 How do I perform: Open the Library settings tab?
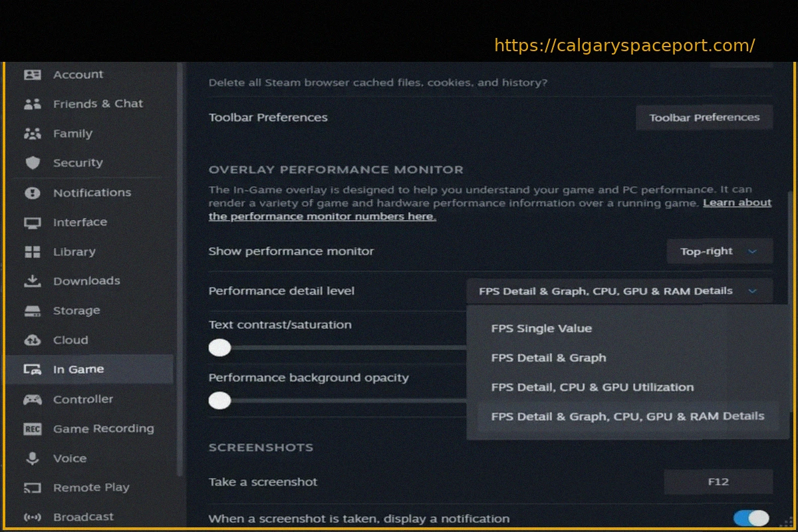pyautogui.click(x=74, y=252)
